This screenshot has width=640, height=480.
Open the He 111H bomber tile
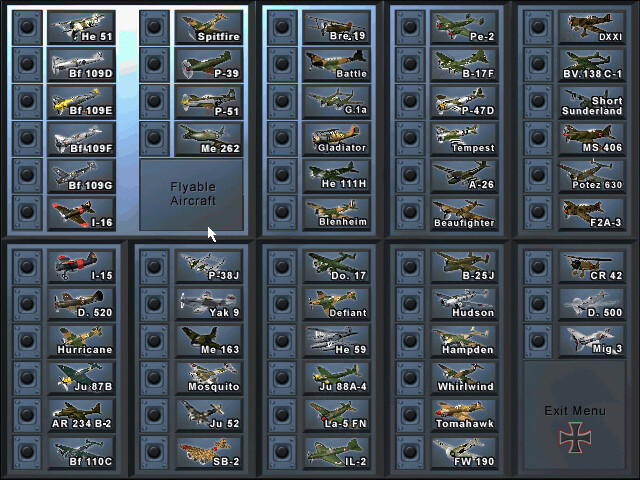pyautogui.click(x=336, y=176)
